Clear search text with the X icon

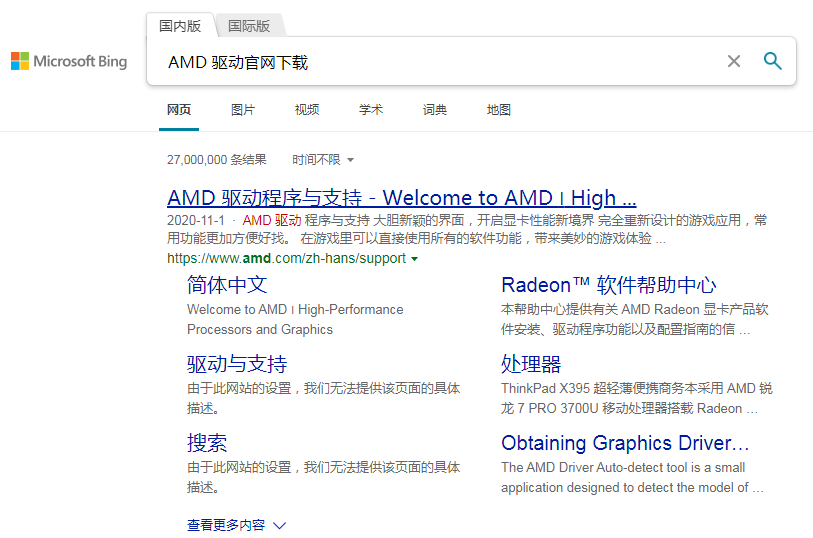(x=734, y=62)
